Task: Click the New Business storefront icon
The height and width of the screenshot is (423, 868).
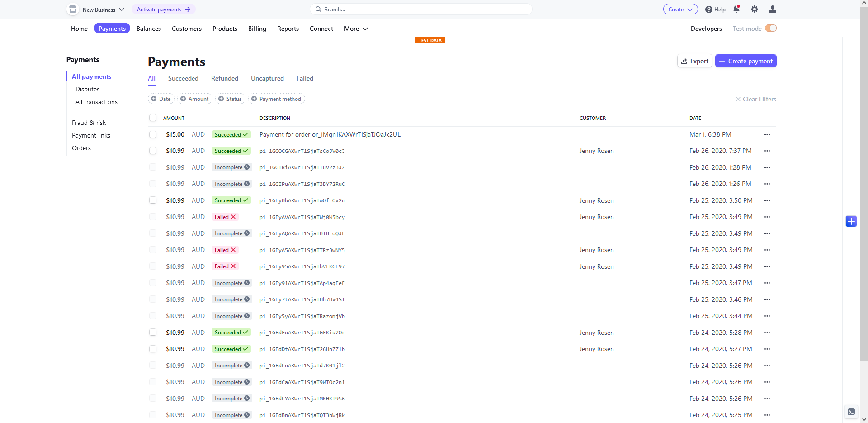Action: point(73,10)
